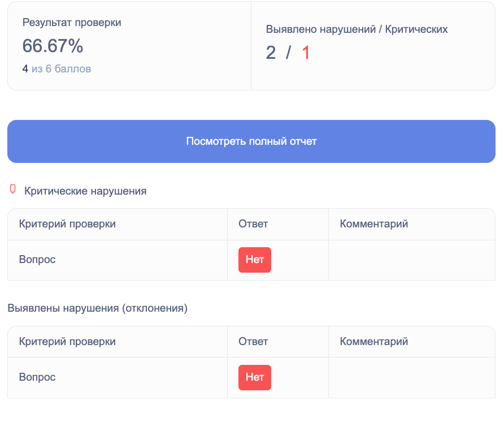This screenshot has height=422, width=504.
Task: Select the "4 из 6 баллов" score text
Action: tap(57, 69)
